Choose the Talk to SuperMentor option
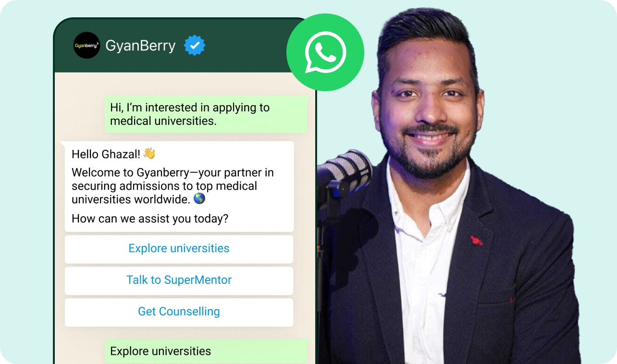 point(179,280)
